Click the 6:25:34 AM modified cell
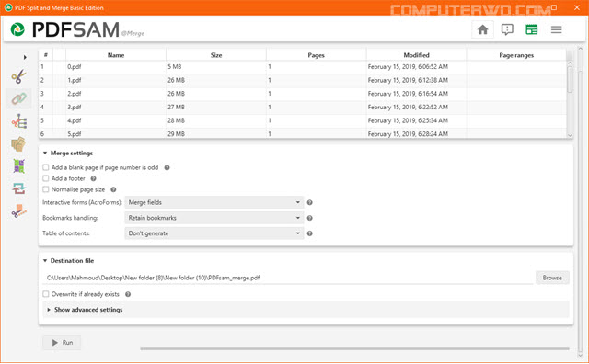 pyautogui.click(x=416, y=120)
